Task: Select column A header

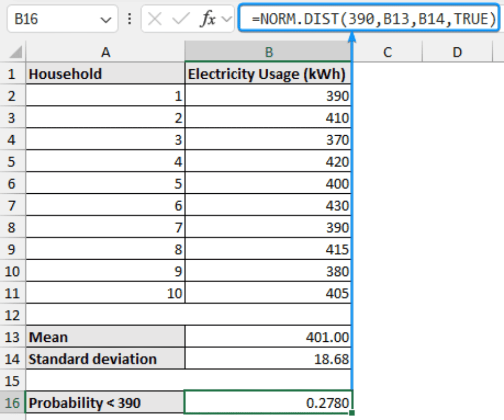Action: click(x=106, y=52)
